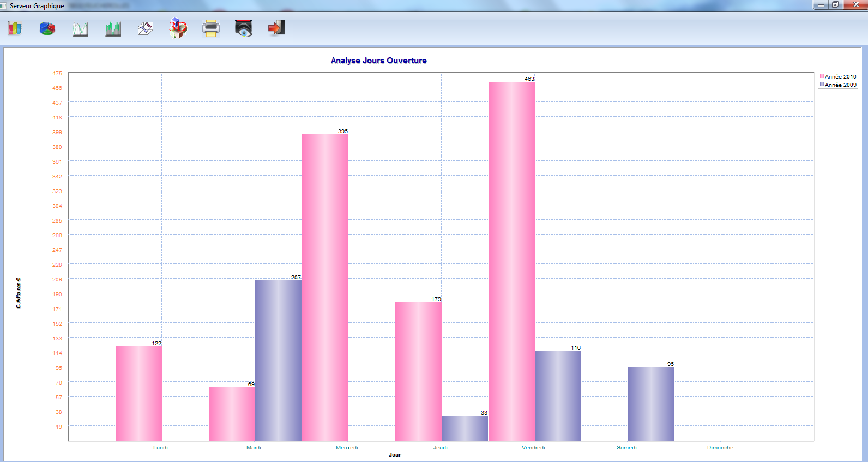
Task: Print the chart with printer icon
Action: point(211,28)
